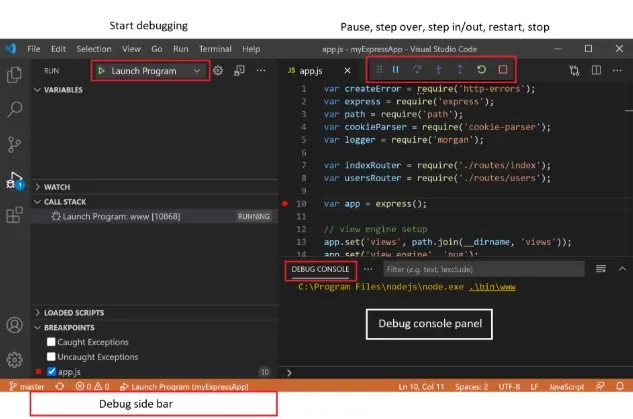Split the editor to the right
Image resolution: width=633 pixels, height=419 pixels.
click(596, 70)
